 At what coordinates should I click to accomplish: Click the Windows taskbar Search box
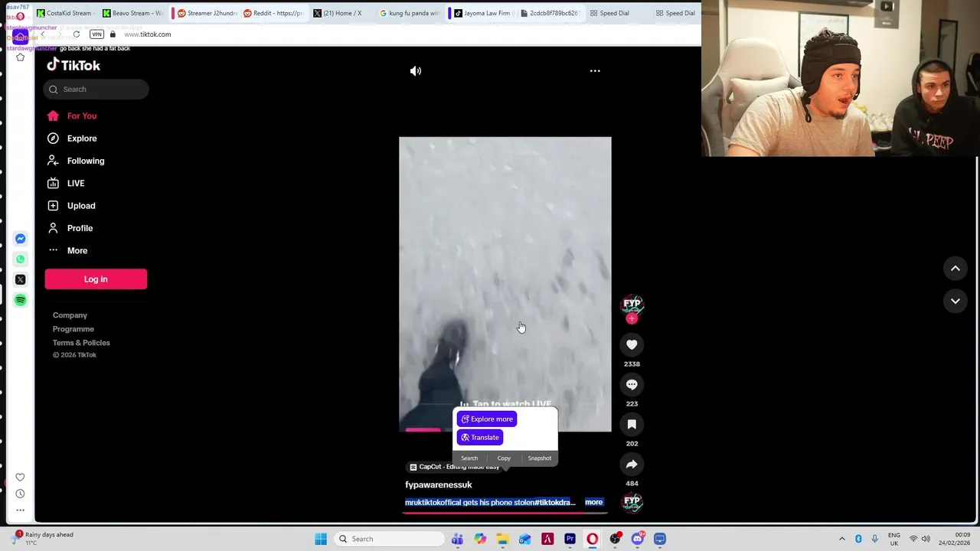[x=388, y=539]
